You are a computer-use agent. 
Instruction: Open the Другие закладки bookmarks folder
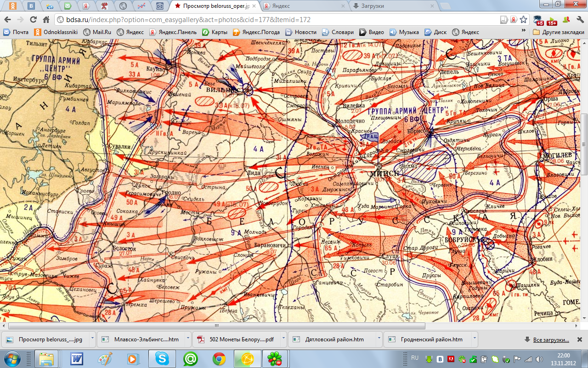pos(558,32)
